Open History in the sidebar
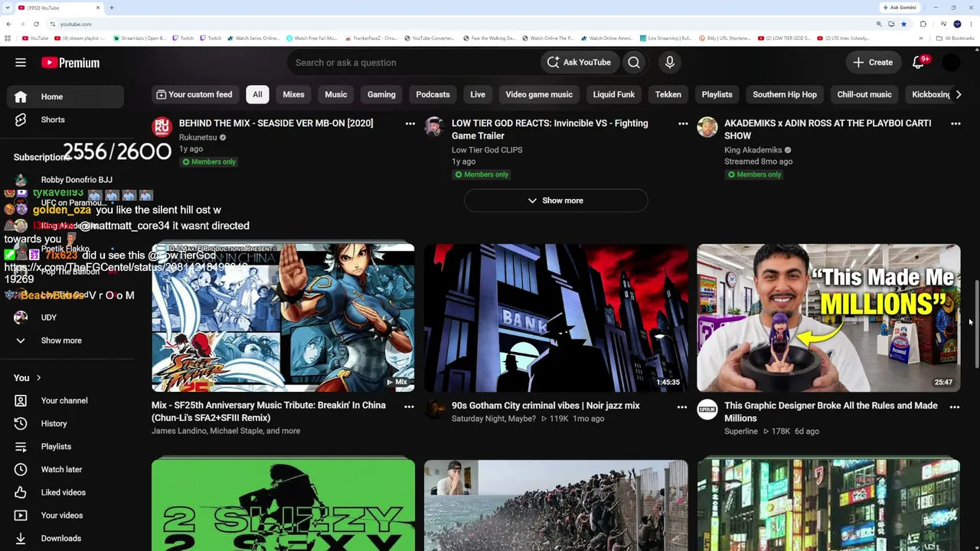Image resolution: width=980 pixels, height=551 pixels. click(65, 423)
